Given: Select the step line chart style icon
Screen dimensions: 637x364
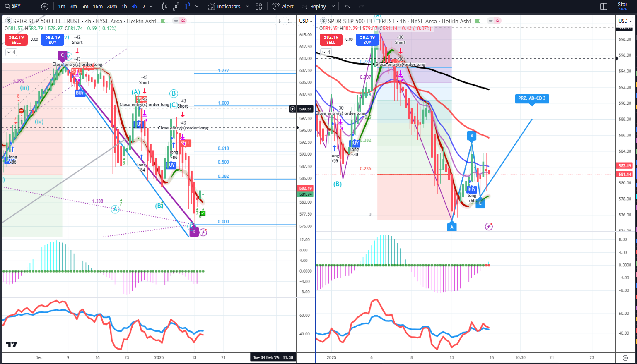Looking at the screenshot, I should (176, 7).
